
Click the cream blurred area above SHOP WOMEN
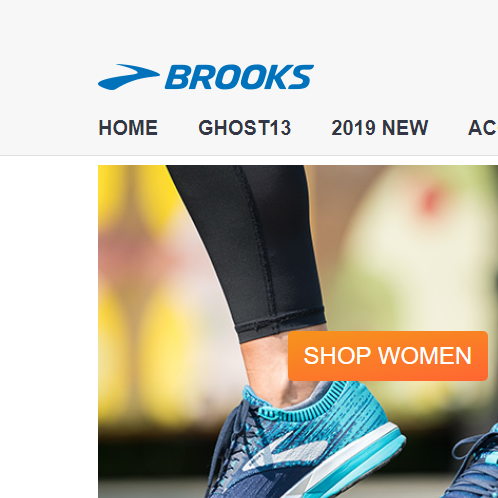400,267
